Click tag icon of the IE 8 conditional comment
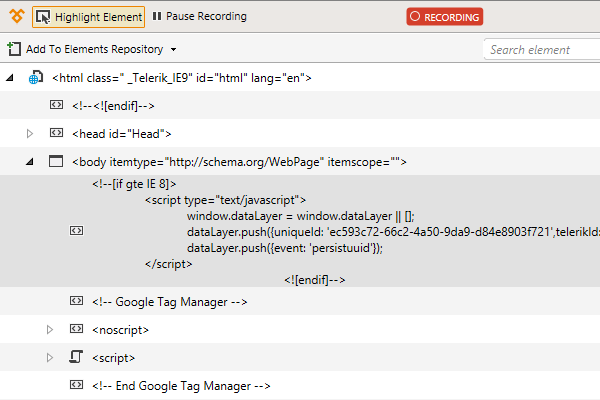This screenshot has height=400, width=600. (76, 231)
